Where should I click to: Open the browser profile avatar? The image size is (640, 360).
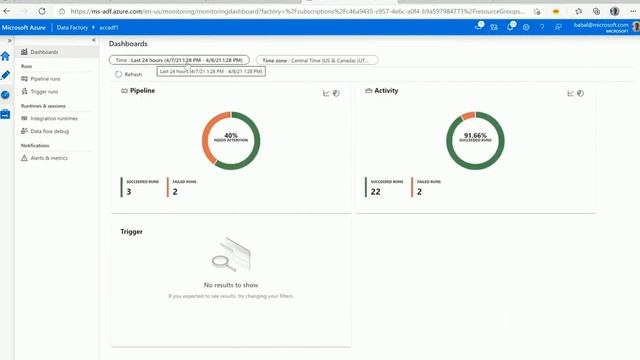(x=614, y=11)
